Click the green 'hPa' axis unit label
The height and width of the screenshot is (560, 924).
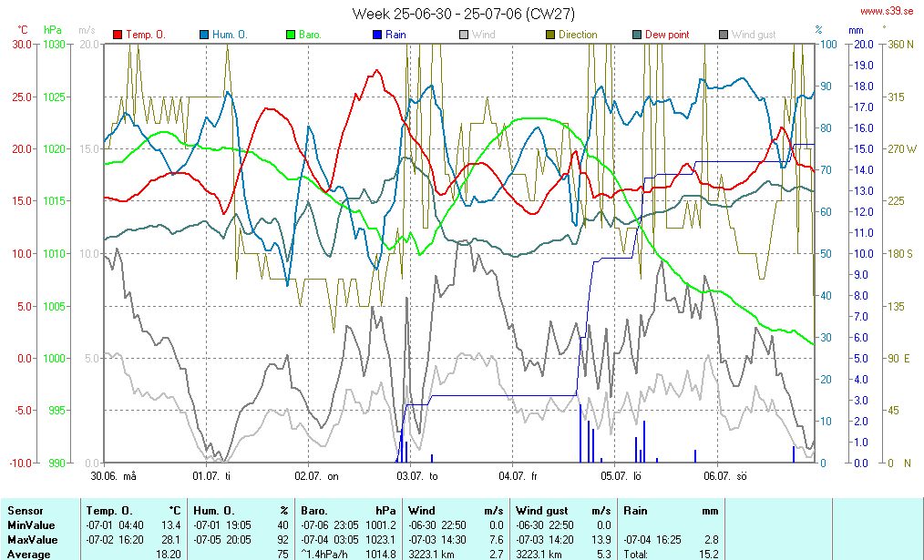[x=53, y=30]
